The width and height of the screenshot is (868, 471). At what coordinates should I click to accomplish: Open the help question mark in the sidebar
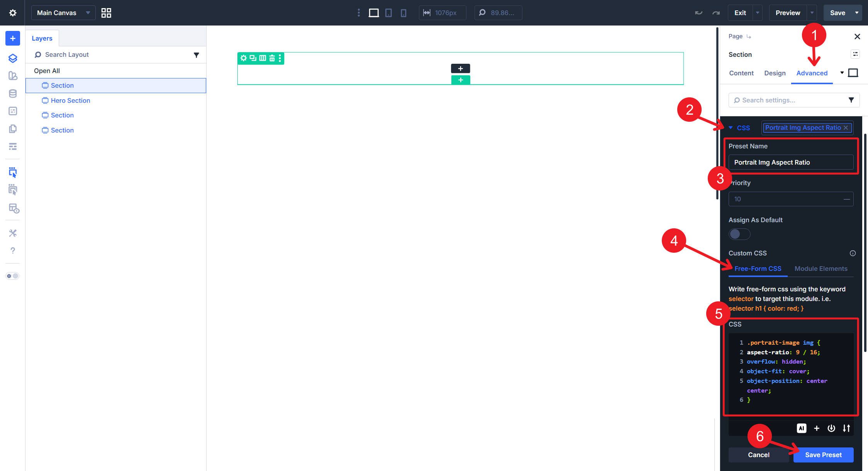[x=12, y=250]
